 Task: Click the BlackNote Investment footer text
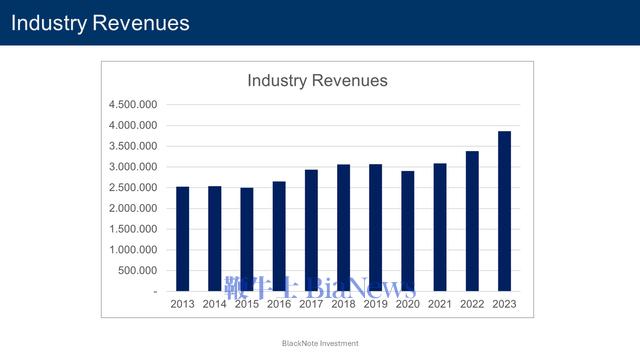click(x=320, y=343)
